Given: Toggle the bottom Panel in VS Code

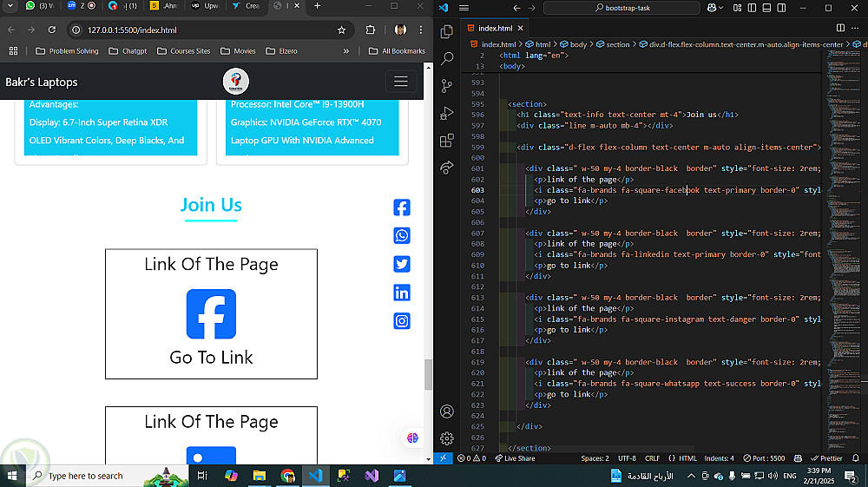Looking at the screenshot, I should [x=766, y=8].
